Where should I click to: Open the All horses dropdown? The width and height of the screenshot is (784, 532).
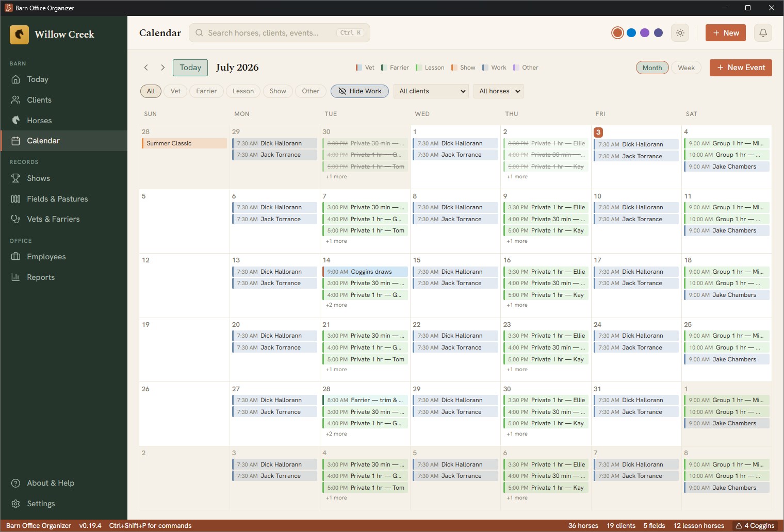tap(499, 91)
